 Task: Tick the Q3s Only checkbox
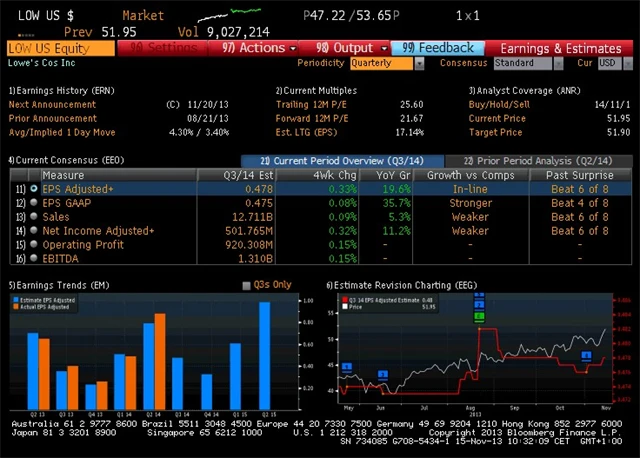click(247, 286)
